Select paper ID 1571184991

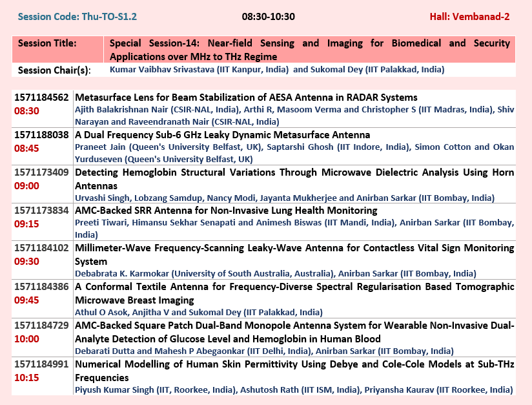pos(41,364)
